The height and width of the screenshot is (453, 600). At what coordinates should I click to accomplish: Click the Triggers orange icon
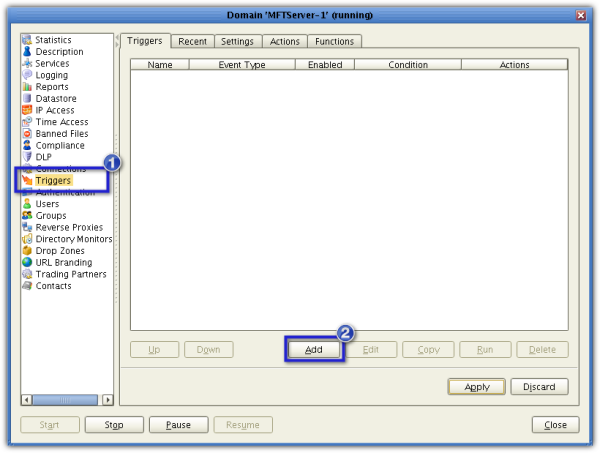click(27, 180)
